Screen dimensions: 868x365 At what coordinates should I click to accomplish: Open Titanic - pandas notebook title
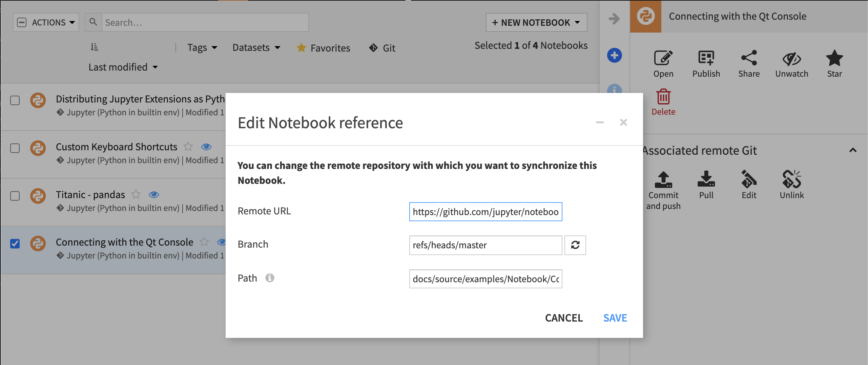click(90, 194)
